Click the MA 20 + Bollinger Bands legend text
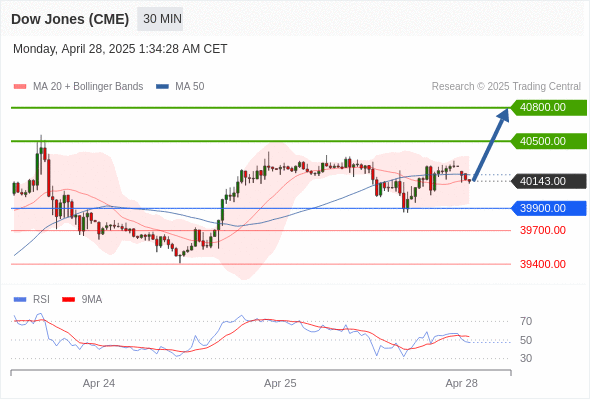Screen dimensions: 590x400 pyautogui.click(x=88, y=87)
